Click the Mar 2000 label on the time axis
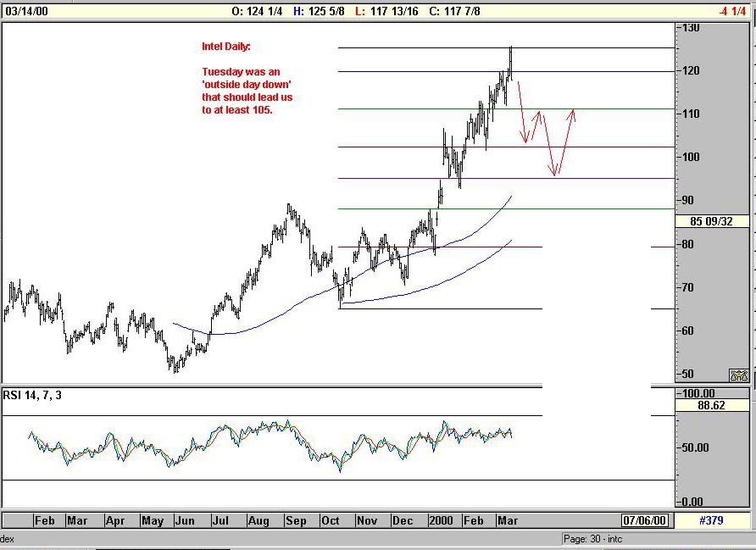The height and width of the screenshot is (550, 756). pyautogui.click(x=507, y=520)
